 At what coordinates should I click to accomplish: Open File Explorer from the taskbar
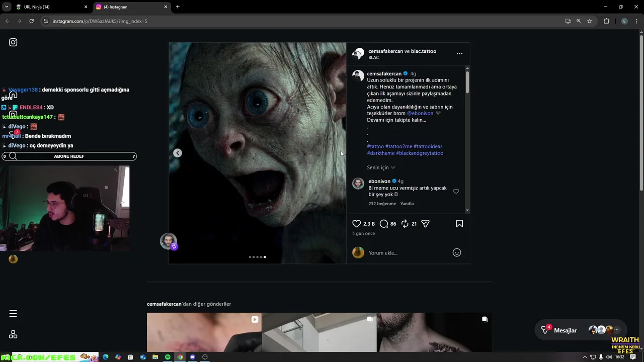pos(155,357)
